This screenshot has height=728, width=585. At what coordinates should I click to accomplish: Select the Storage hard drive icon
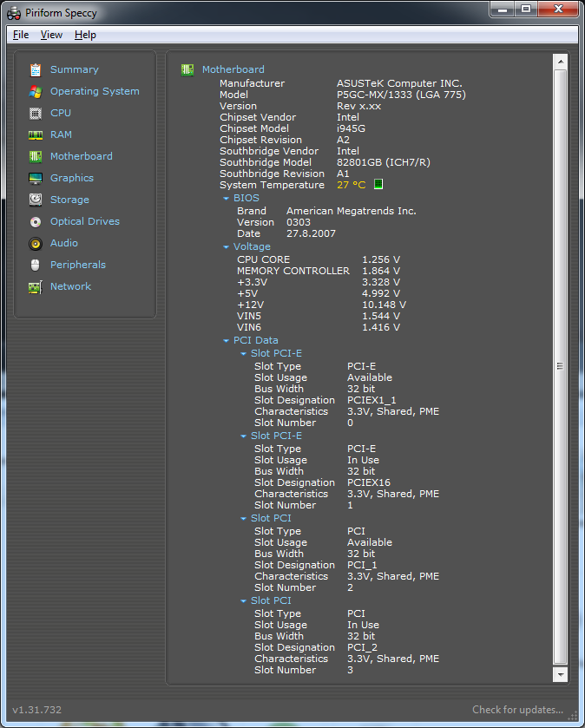click(36, 200)
